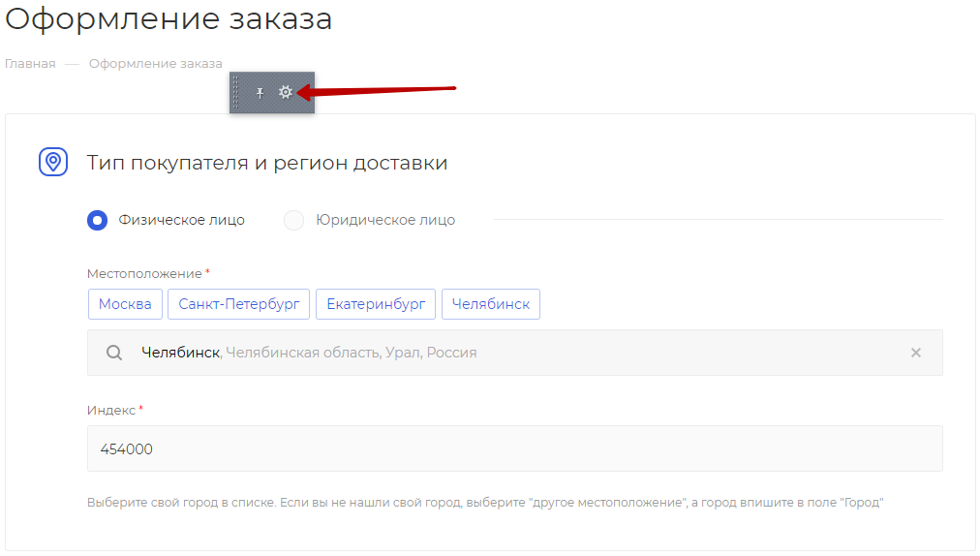
Task: Click heading Тип покупателя и регион доставки
Action: (x=267, y=163)
